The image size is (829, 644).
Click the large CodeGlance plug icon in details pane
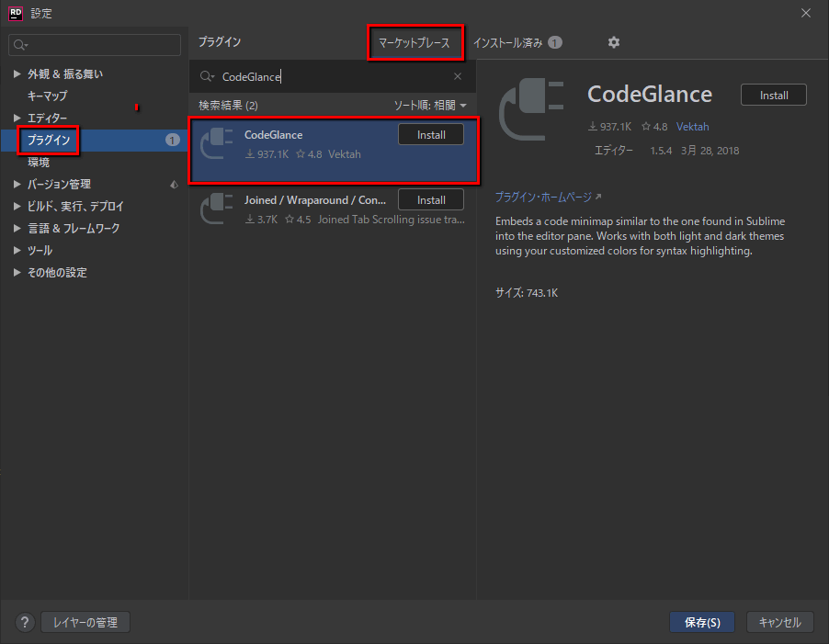tap(531, 109)
